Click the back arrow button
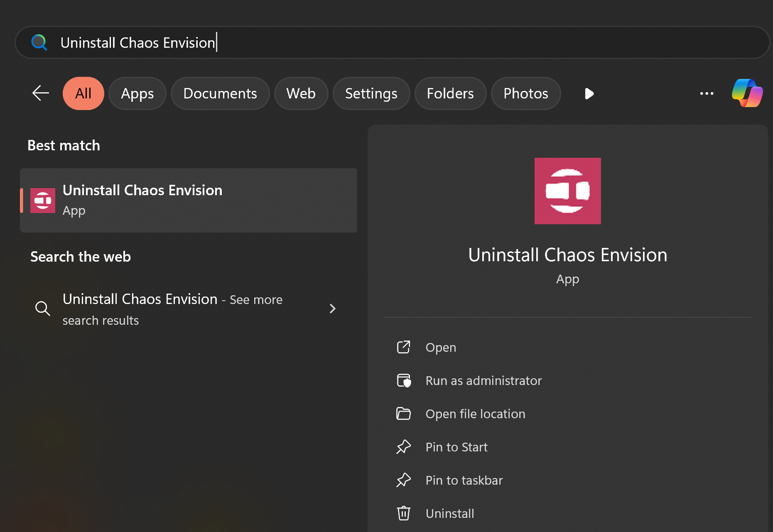The image size is (773, 532). click(41, 93)
